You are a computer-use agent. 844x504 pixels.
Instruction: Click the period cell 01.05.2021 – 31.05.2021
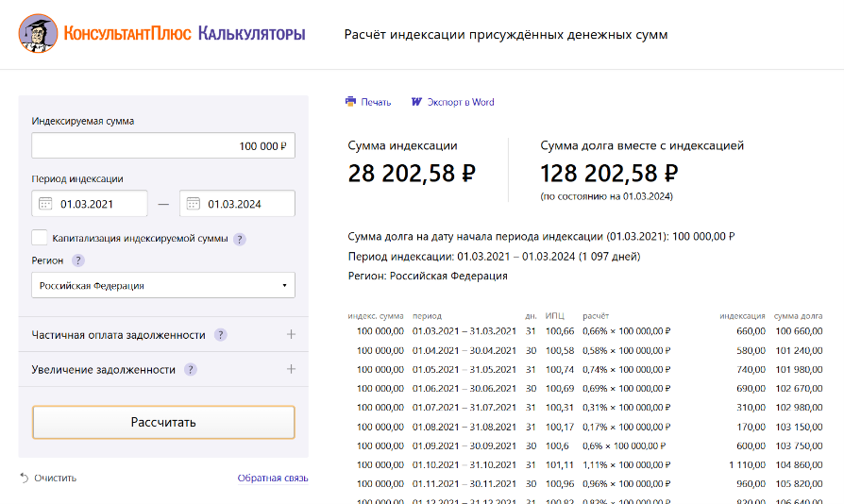[x=464, y=370]
